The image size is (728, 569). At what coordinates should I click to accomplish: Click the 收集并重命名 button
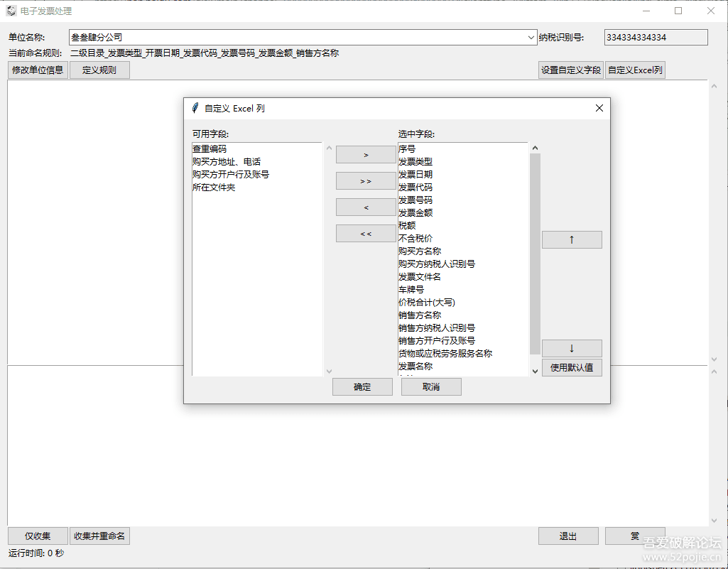pos(99,536)
